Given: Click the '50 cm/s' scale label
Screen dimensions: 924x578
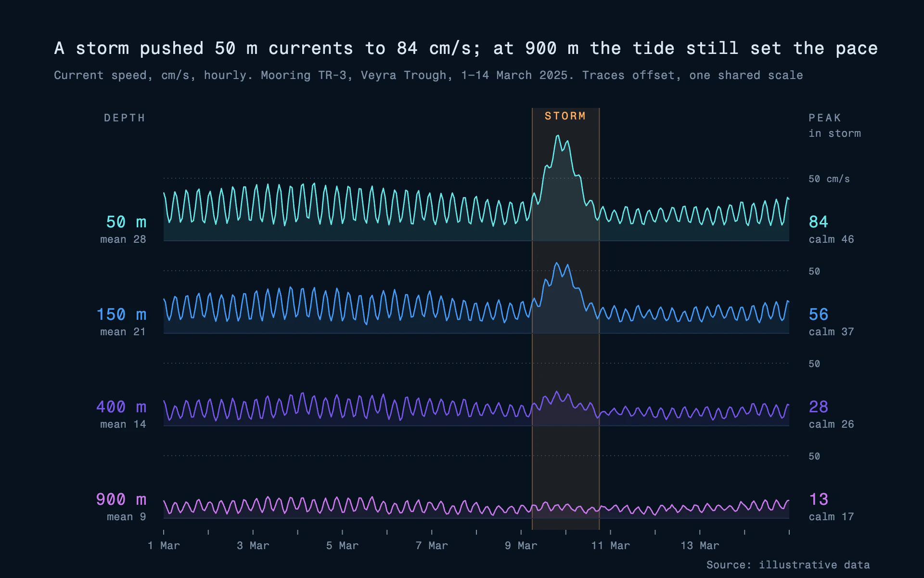Looking at the screenshot, I should (829, 179).
